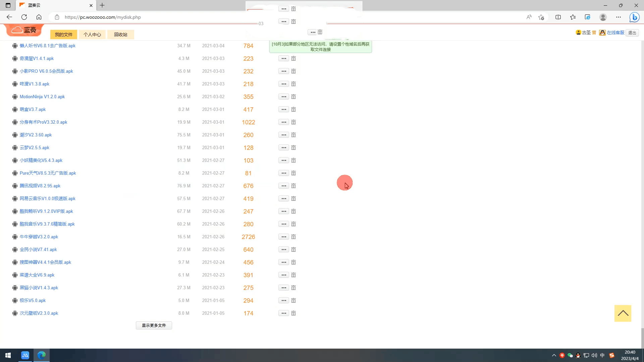Open WeChat tray icon

[x=570, y=355]
